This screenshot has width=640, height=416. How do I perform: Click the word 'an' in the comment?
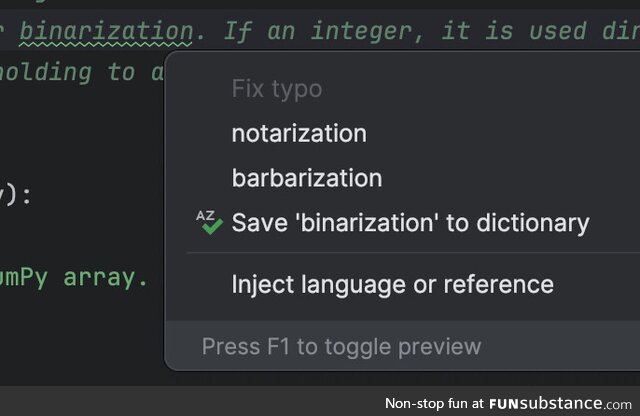tap(281, 32)
